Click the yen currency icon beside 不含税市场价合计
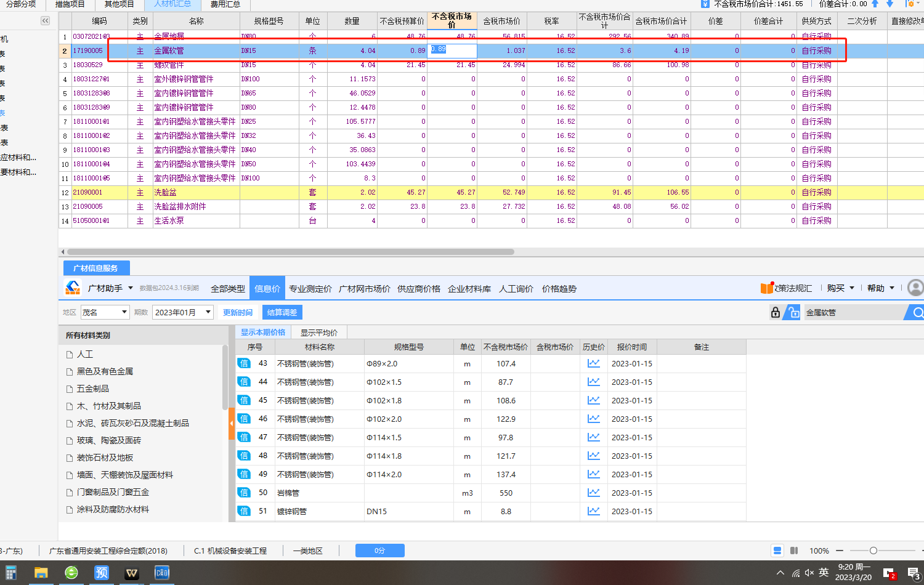 click(705, 4)
